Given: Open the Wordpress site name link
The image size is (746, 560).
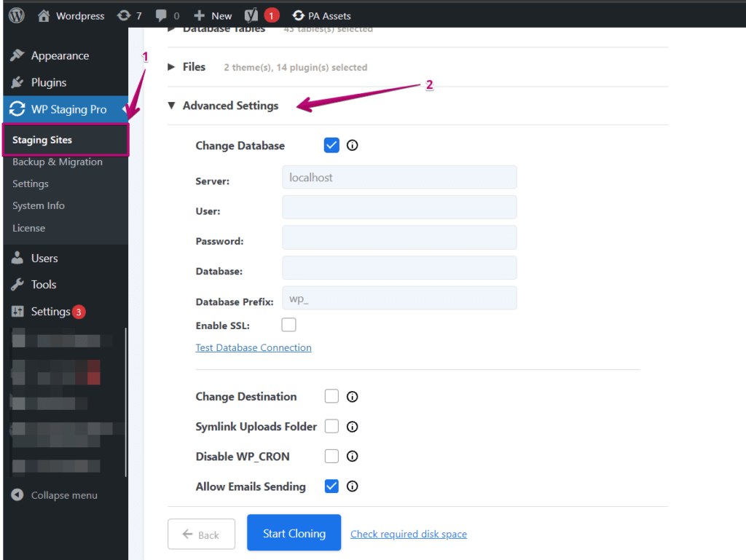Looking at the screenshot, I should tap(80, 16).
